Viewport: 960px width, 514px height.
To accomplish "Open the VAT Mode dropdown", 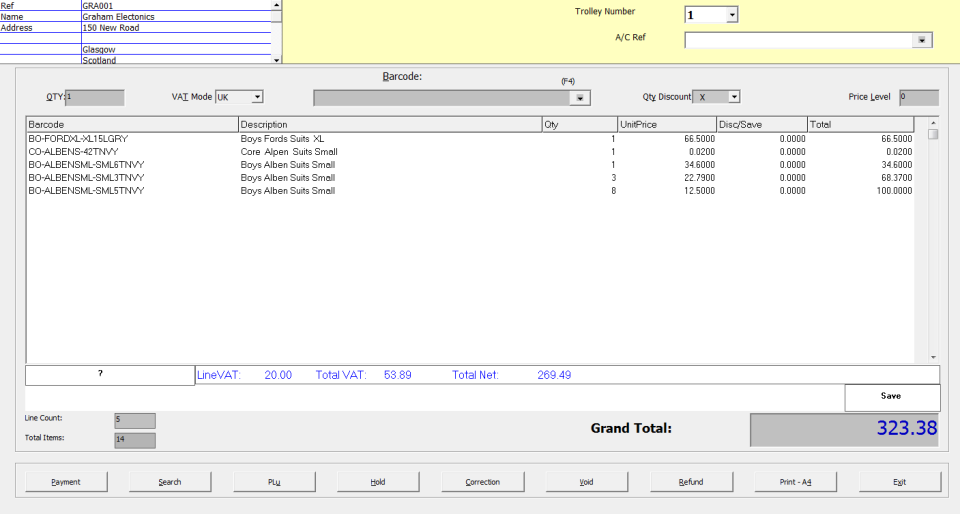I will pos(257,97).
